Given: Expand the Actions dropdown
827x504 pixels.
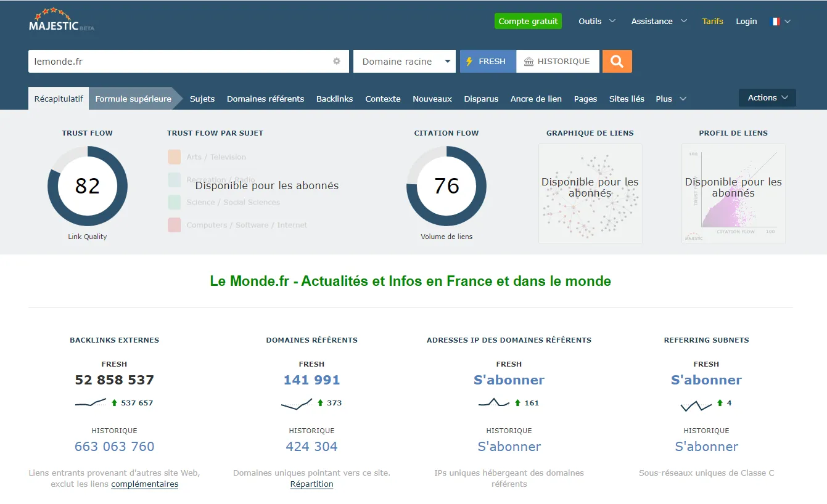Looking at the screenshot, I should click(x=767, y=98).
